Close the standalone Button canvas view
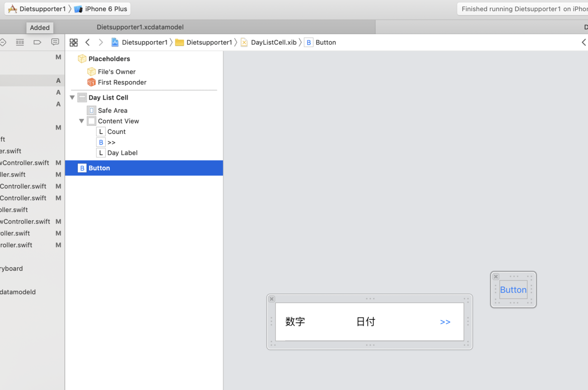 click(x=496, y=277)
